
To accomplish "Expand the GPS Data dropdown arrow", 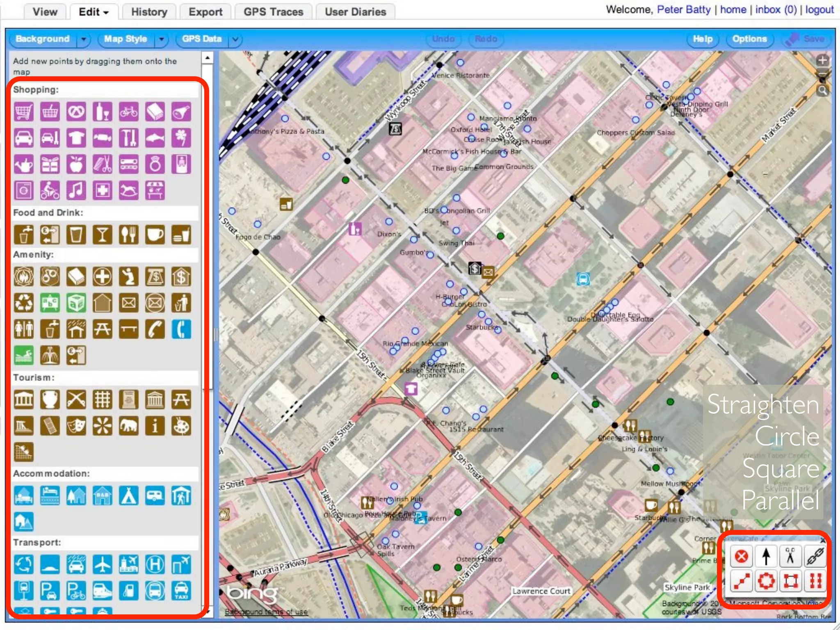I will pos(235,39).
